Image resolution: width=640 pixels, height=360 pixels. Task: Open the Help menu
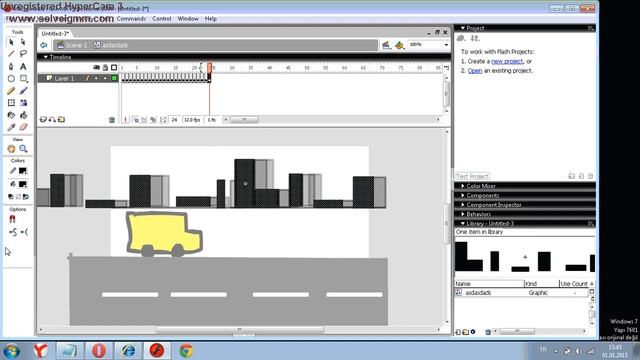click(x=211, y=19)
